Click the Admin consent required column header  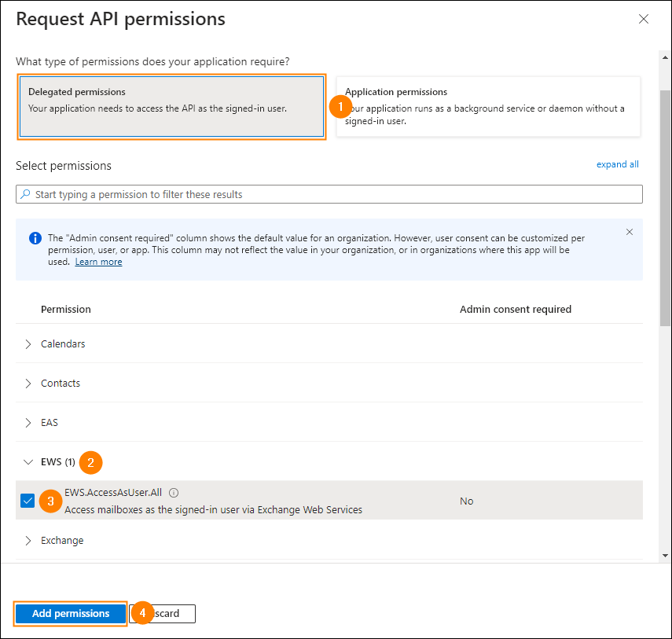coord(516,310)
